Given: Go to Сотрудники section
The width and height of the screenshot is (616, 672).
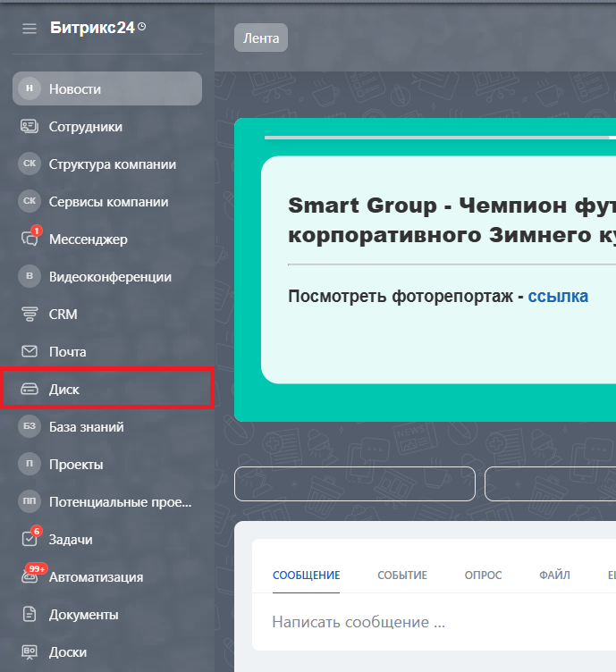Looking at the screenshot, I should pyautogui.click(x=107, y=126).
